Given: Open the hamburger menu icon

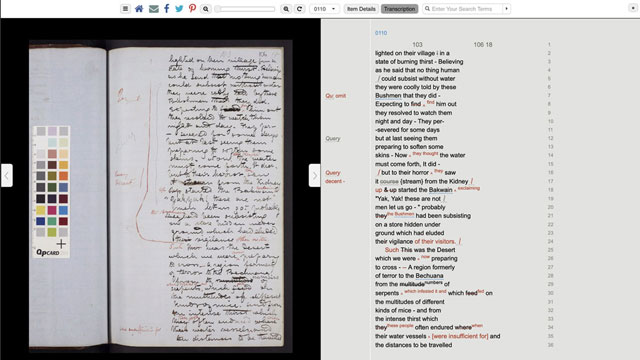Looking at the screenshot, I should 125,9.
